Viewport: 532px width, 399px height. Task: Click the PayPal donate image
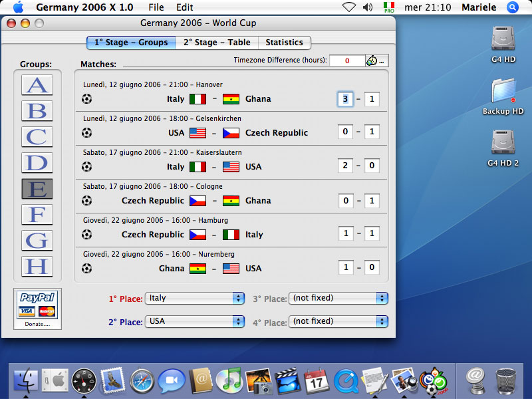click(37, 305)
